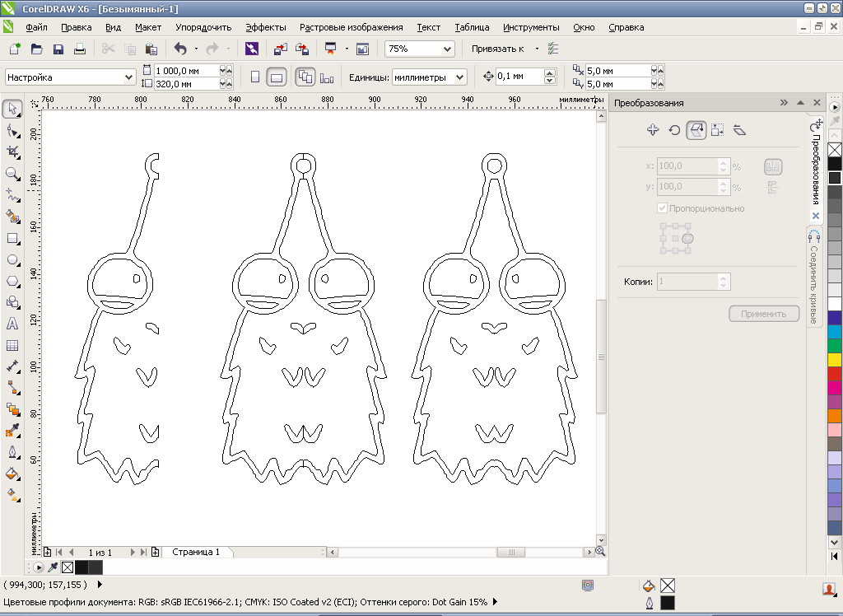
Task: Pick the red palette swatch
Action: click(x=835, y=373)
